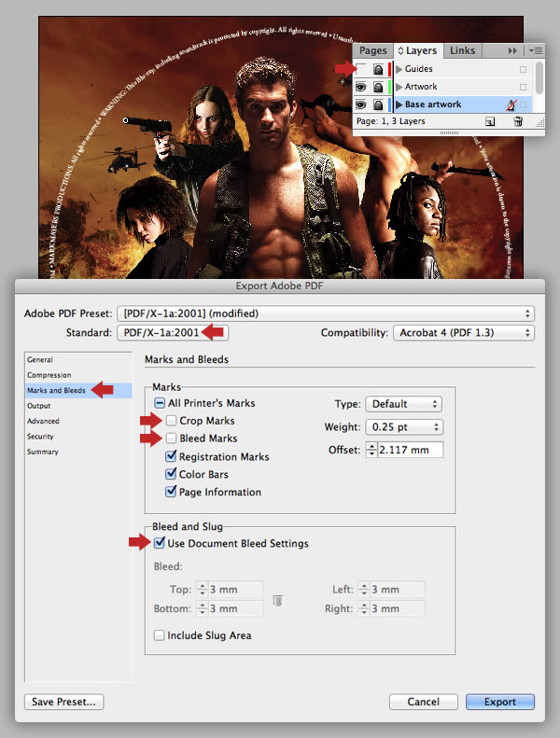The height and width of the screenshot is (738, 560).
Task: Click the Export button
Action: click(x=500, y=702)
